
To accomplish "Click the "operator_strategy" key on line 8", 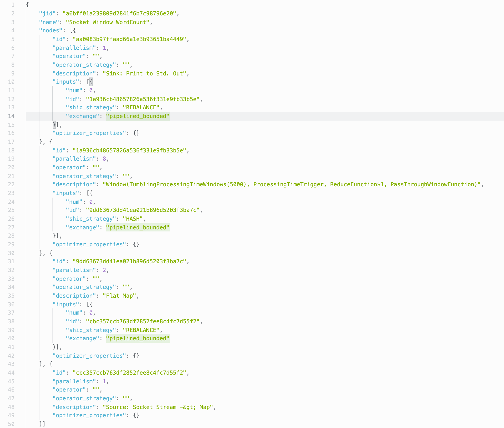I will 84,65.
